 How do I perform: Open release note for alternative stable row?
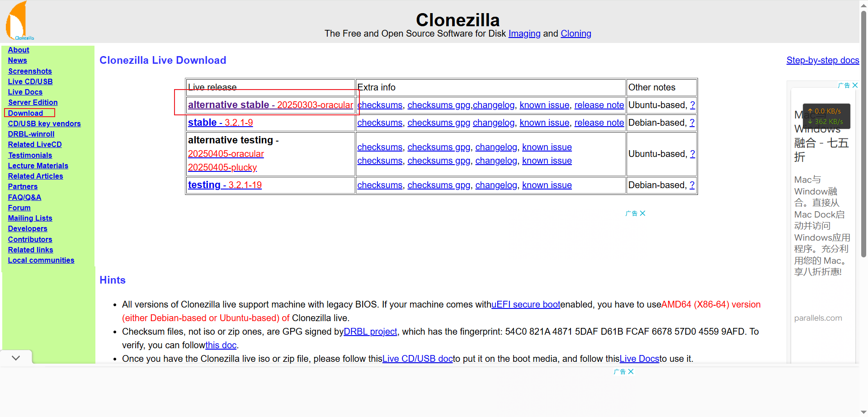click(x=599, y=105)
